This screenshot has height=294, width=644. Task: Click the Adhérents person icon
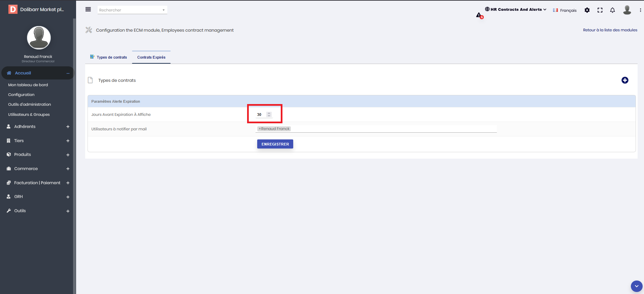click(9, 127)
